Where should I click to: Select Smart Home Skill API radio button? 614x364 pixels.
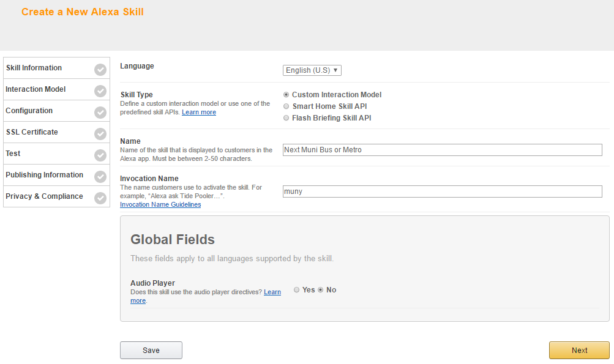286,106
